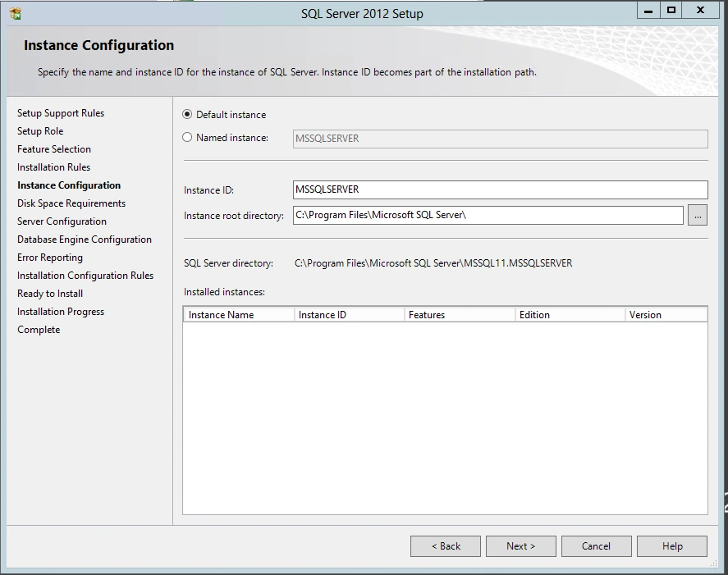This screenshot has height=575, width=728.
Task: Click the Named instance text field
Action: [500, 139]
